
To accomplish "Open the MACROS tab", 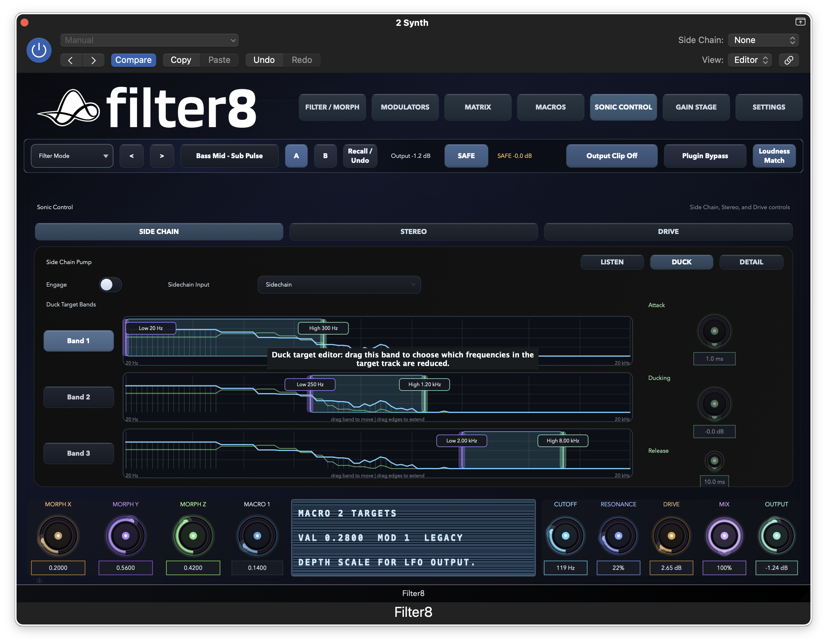I will pyautogui.click(x=550, y=107).
